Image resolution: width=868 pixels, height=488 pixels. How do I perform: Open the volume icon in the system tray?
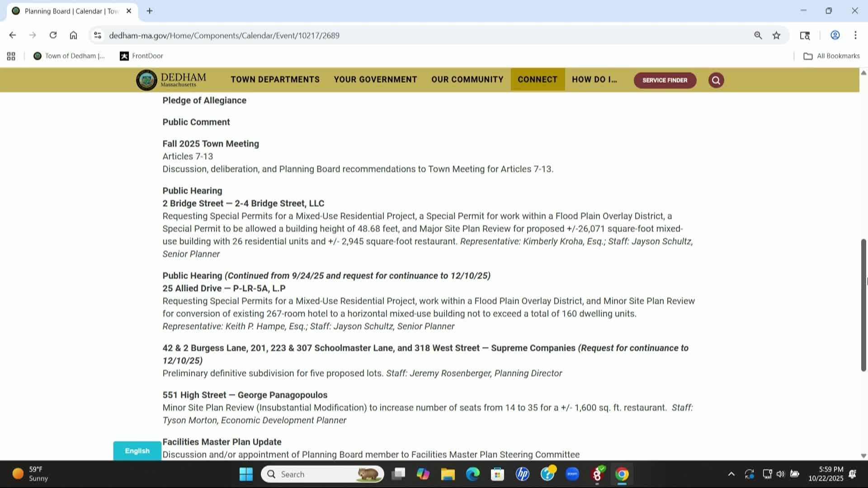click(x=781, y=474)
